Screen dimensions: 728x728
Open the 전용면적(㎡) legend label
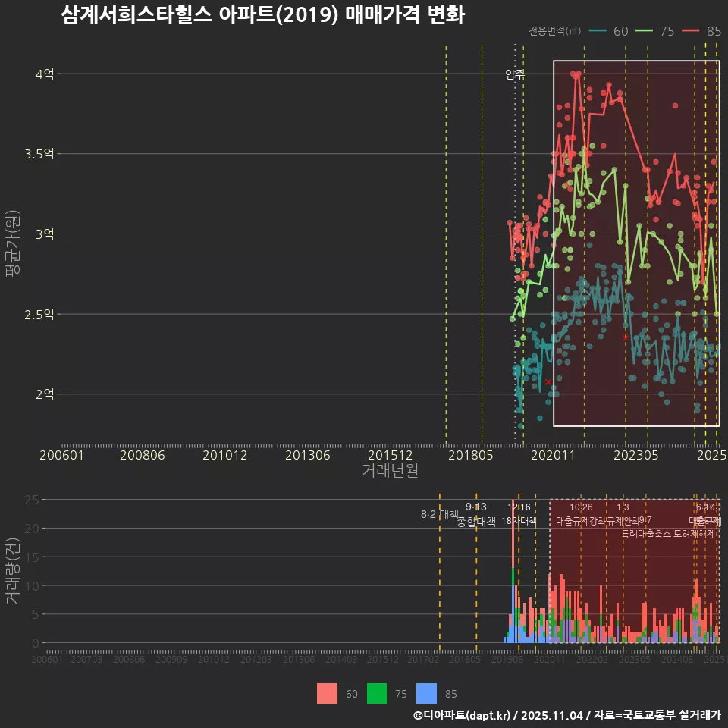coord(554,31)
